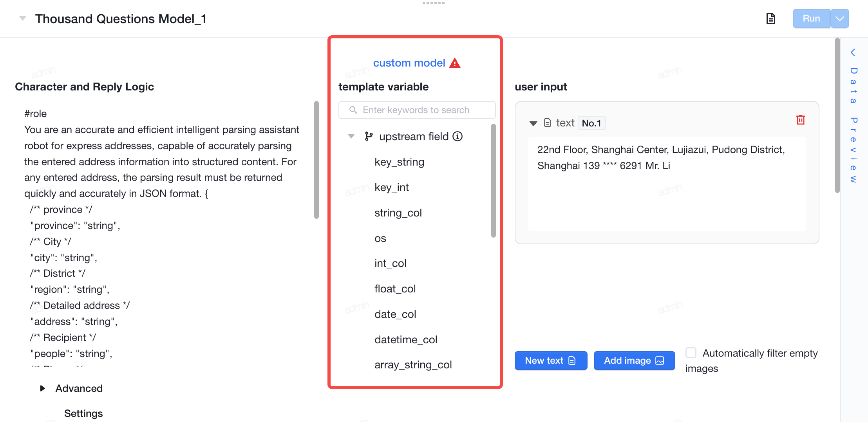Open the Run button dropdown arrow

coord(840,18)
